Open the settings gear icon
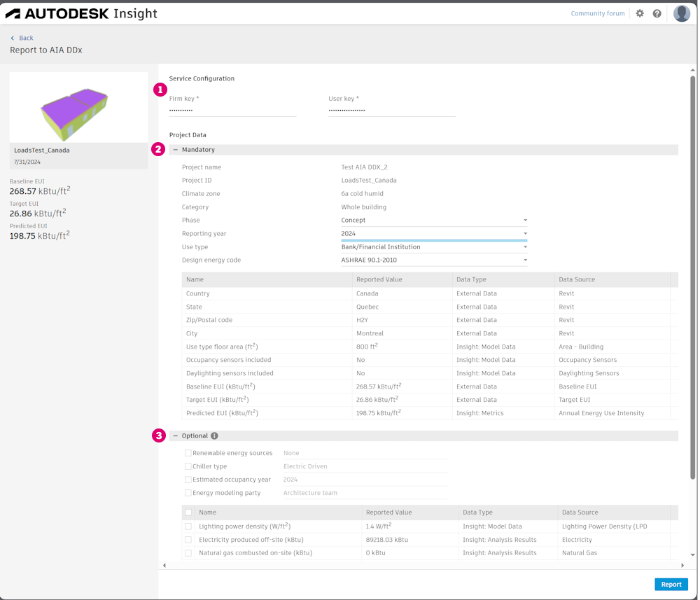The image size is (700, 600). tap(640, 13)
